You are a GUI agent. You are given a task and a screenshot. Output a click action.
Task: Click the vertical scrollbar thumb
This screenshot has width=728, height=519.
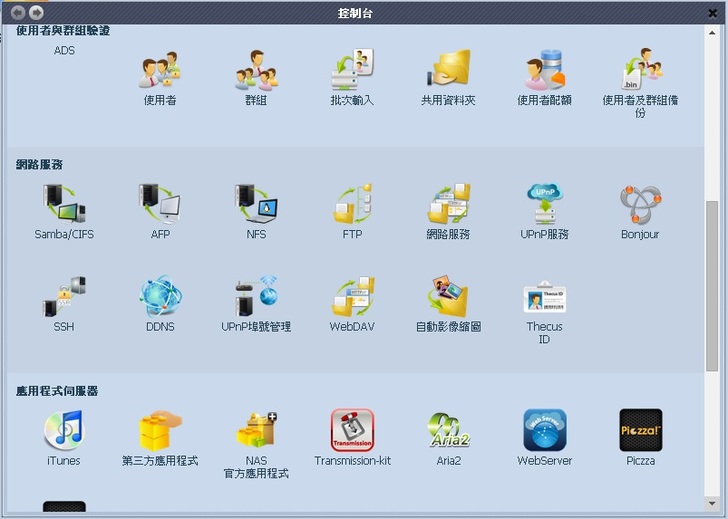coord(712,285)
